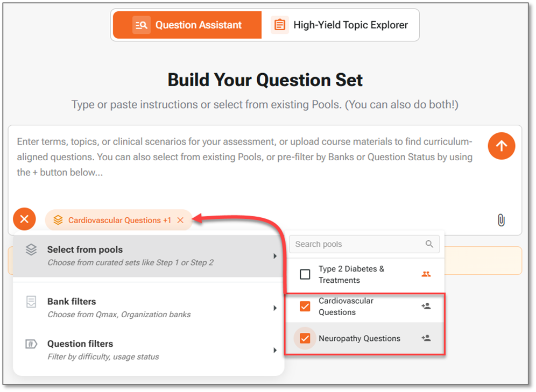Remove the Cardiovascular Questions +1 chip

180,220
